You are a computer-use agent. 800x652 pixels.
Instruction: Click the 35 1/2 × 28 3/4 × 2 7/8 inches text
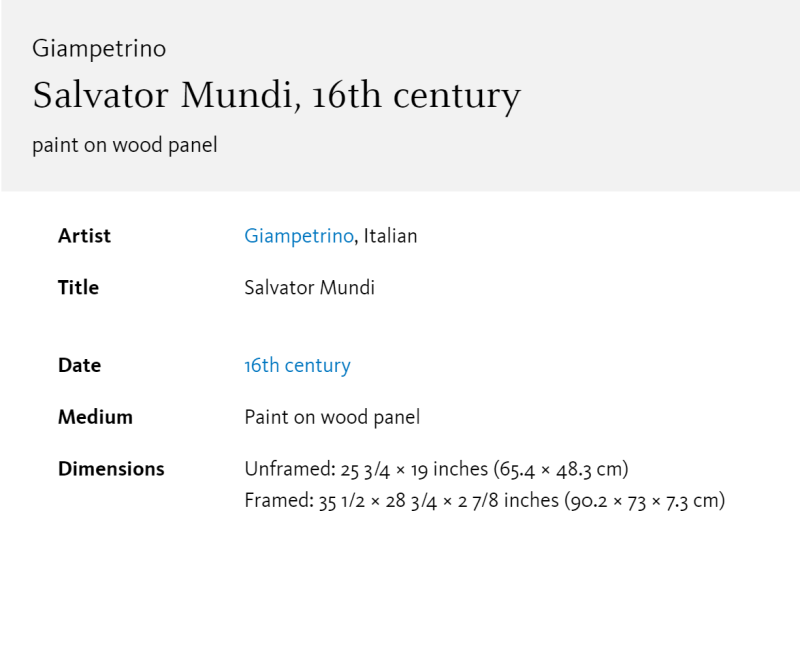(439, 501)
